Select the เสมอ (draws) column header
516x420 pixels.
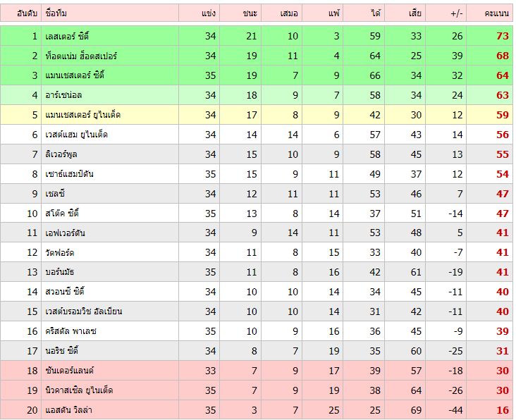289,13
